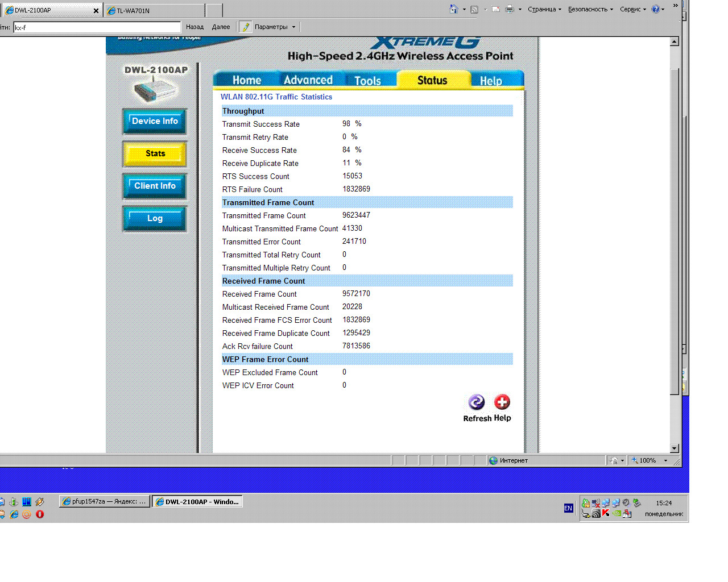Open the Параметры dropdown
This screenshot has width=728, height=582.
(x=275, y=27)
